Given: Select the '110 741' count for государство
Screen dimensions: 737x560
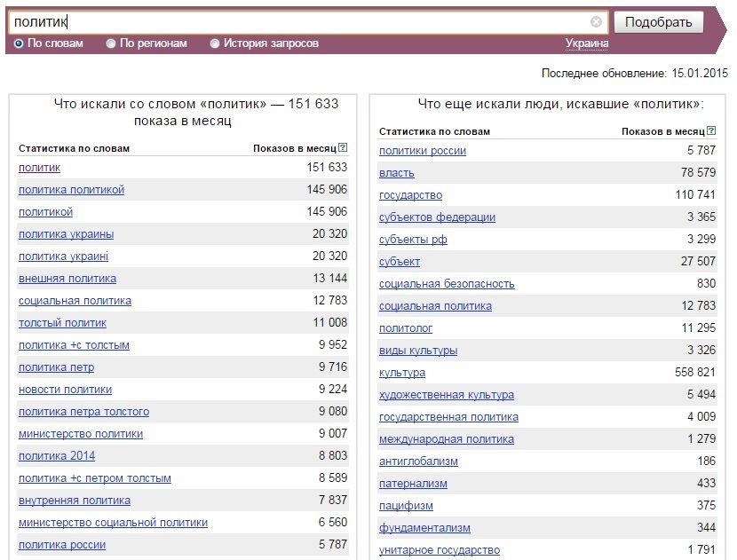Looking at the screenshot, I should click(x=695, y=194).
